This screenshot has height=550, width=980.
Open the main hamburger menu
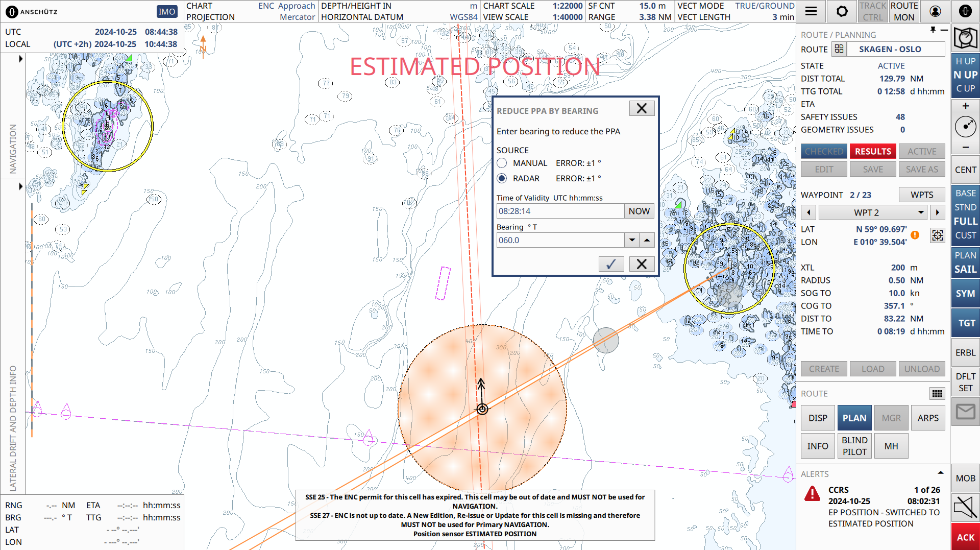[x=811, y=11]
